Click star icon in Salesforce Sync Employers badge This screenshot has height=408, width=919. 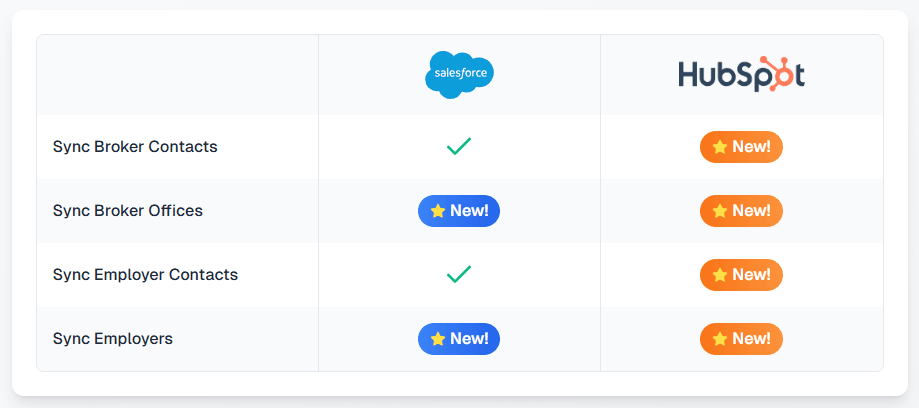coord(437,339)
